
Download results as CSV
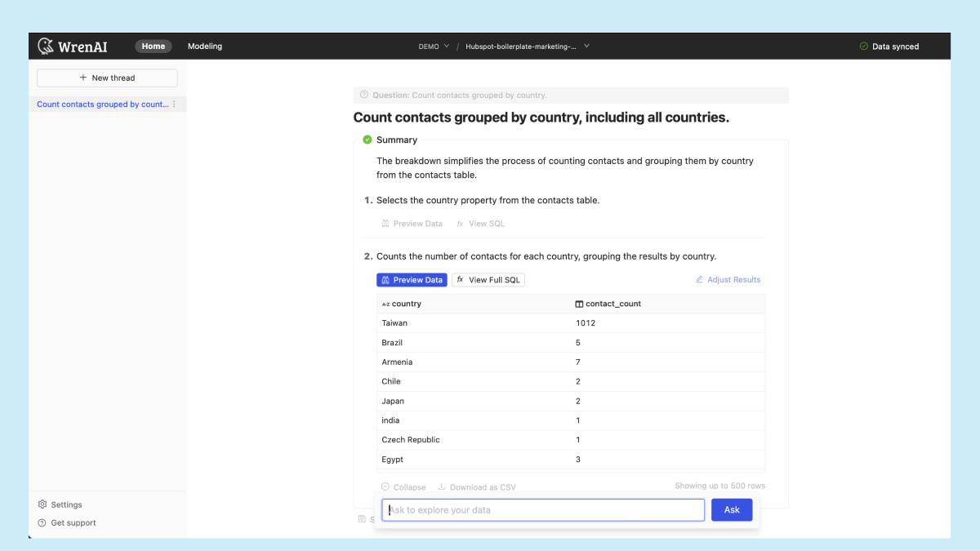(477, 487)
